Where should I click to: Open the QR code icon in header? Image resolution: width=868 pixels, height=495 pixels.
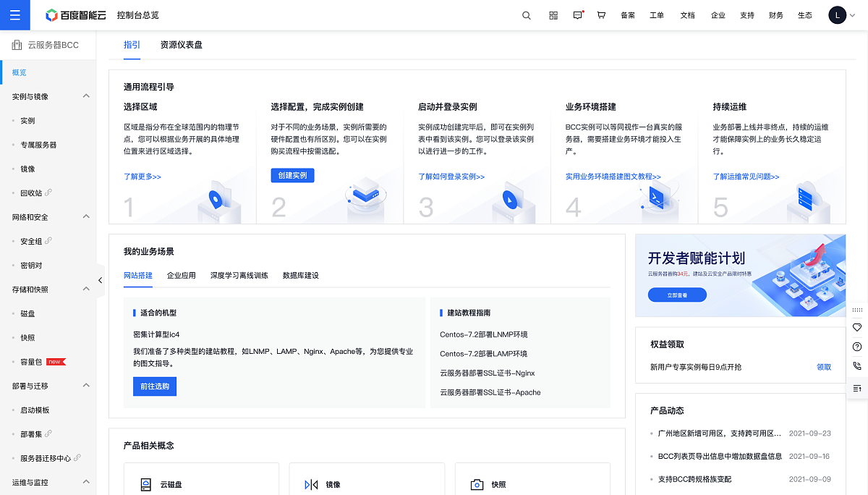(553, 15)
